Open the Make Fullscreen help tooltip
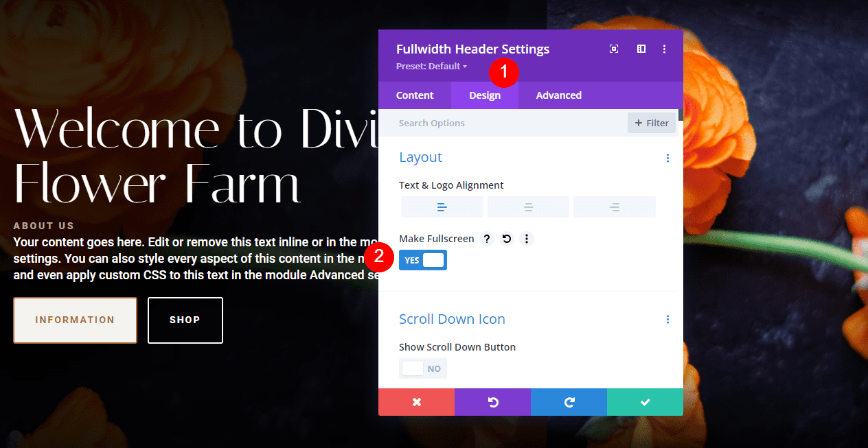868x448 pixels. point(487,238)
